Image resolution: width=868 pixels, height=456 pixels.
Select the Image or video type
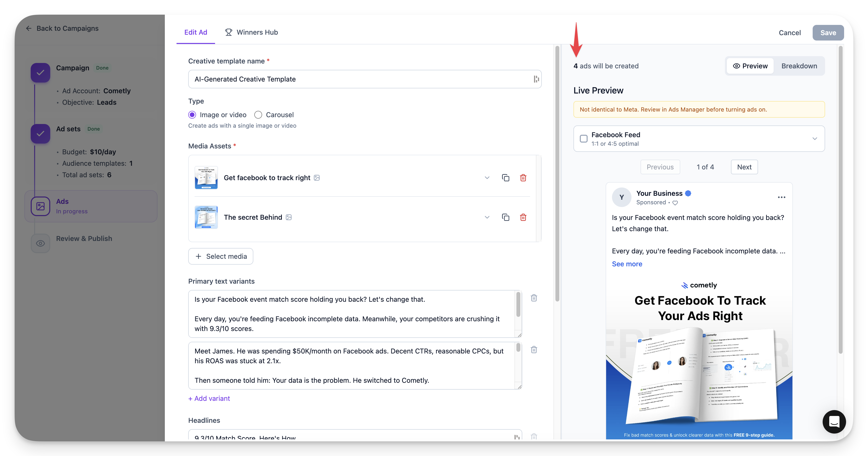tap(192, 115)
